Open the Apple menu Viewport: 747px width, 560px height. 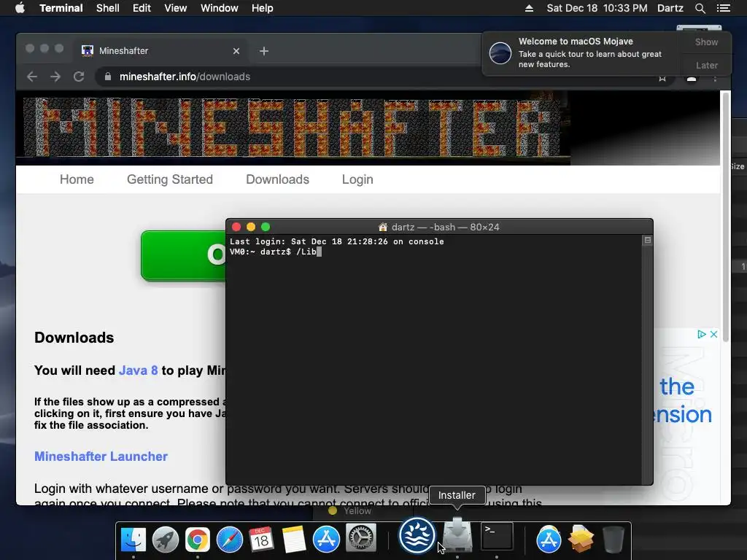click(20, 8)
